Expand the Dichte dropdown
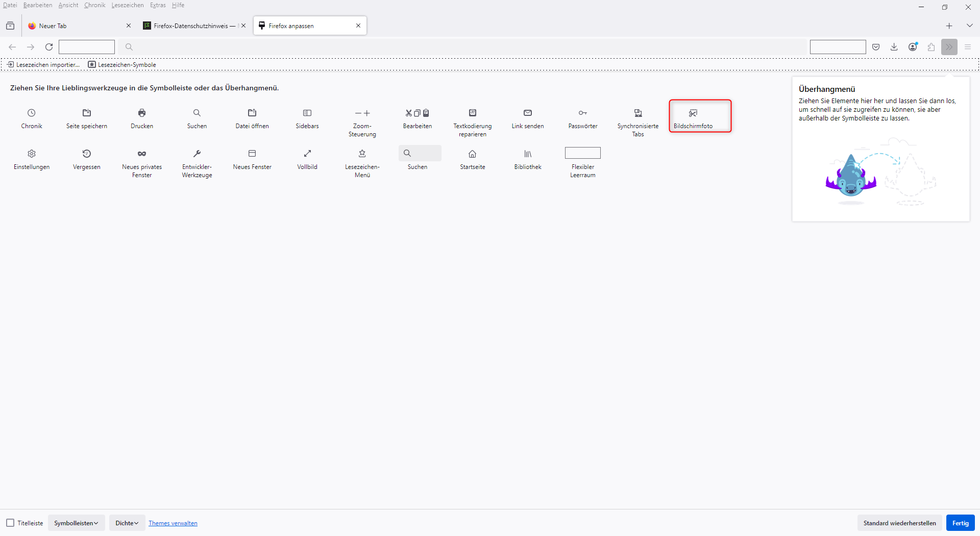The image size is (980, 536). (x=127, y=523)
